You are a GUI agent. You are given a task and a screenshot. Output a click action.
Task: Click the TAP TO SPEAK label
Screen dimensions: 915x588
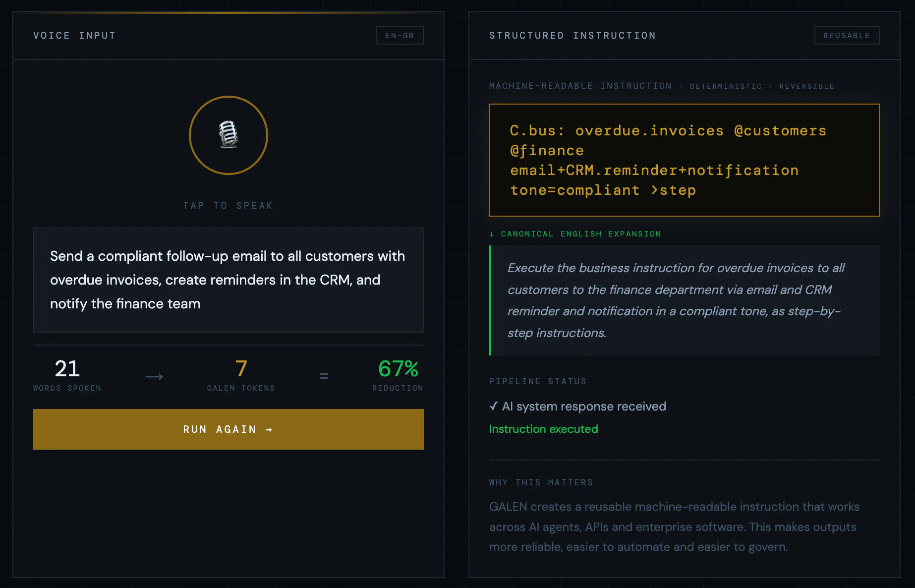229,206
